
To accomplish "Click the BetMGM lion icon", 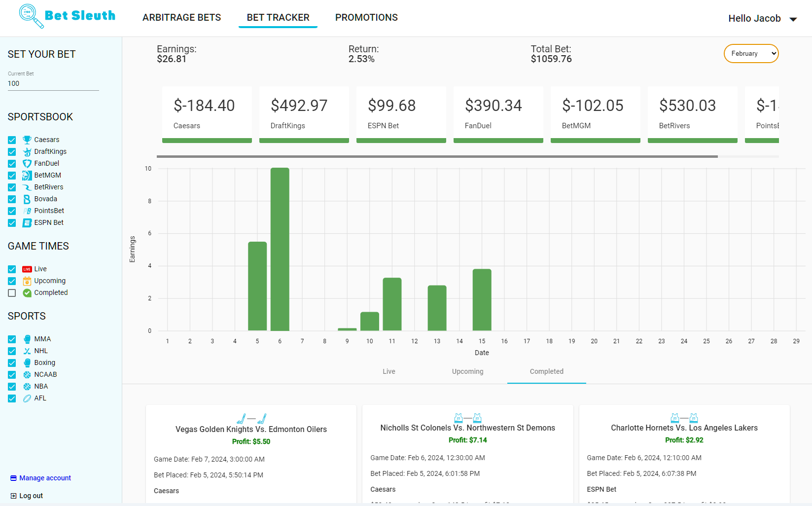I will (27, 176).
